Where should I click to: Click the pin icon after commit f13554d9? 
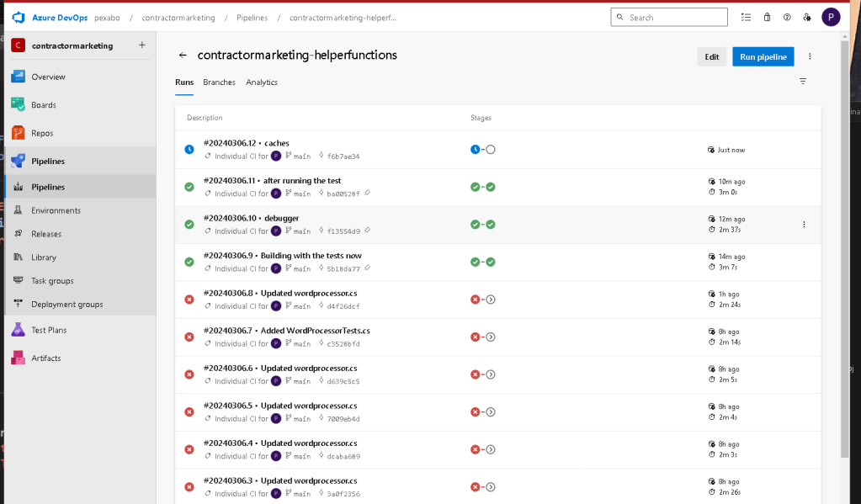[x=367, y=231]
